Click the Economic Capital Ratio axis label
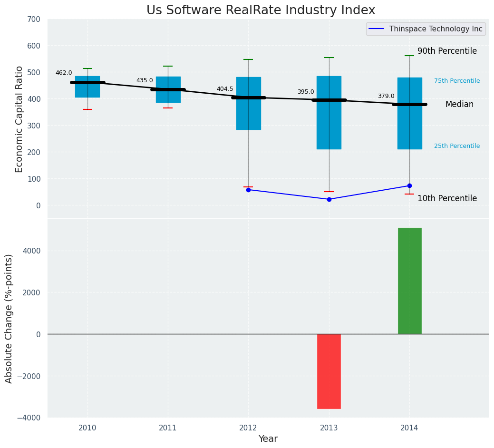Viewport: 494px width, 448px height. click(x=19, y=119)
